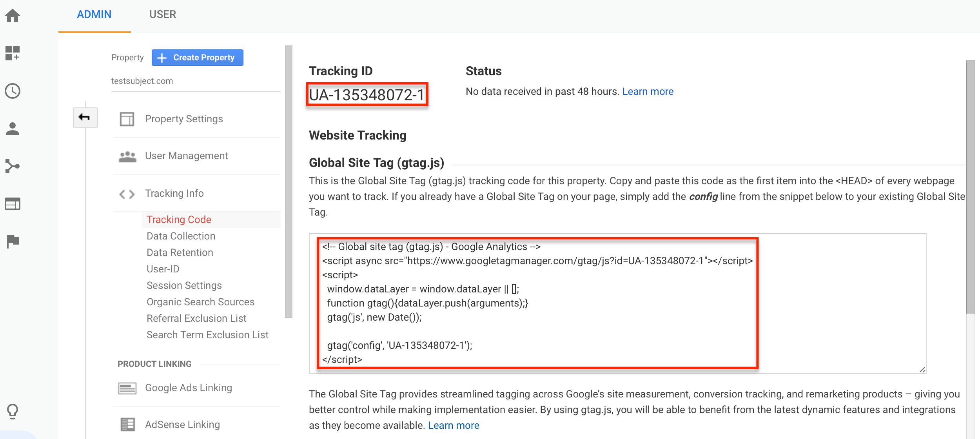The image size is (980, 439).
Task: Click the User Management people icon
Action: point(127,156)
